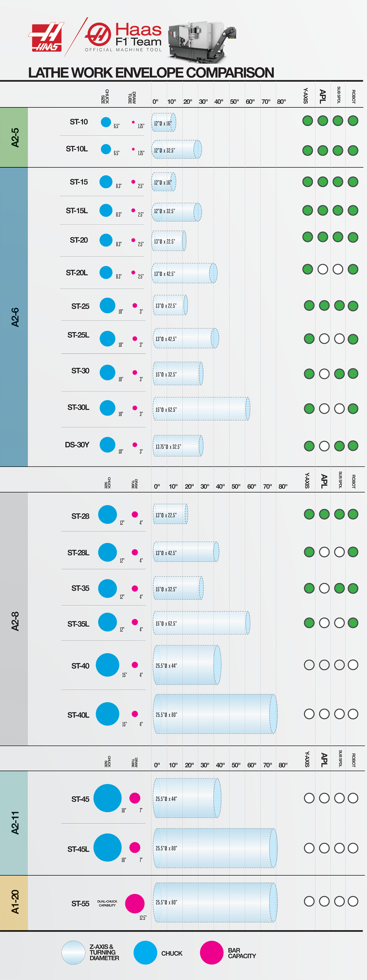Click the ST-55 empty ROBOT indicator
Image resolution: width=367 pixels, height=980 pixels.
point(353,901)
